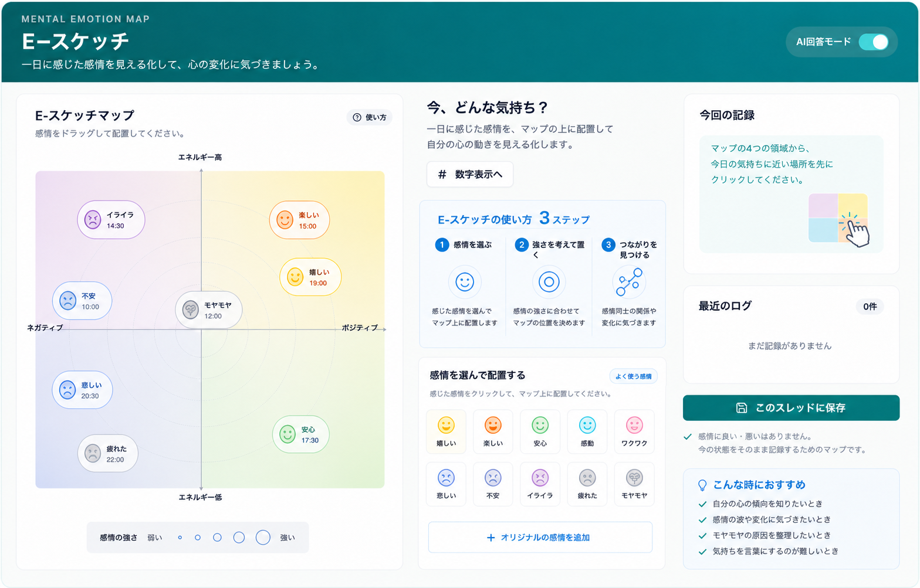The width and height of the screenshot is (920, 588).
Task: Select the 疲れた 22:00 emotion on map
Action: tap(108, 453)
